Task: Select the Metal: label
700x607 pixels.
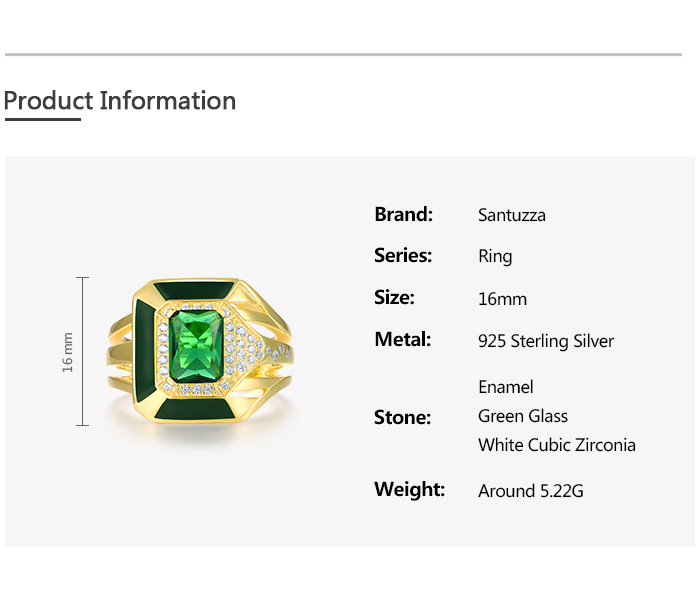Action: (402, 340)
